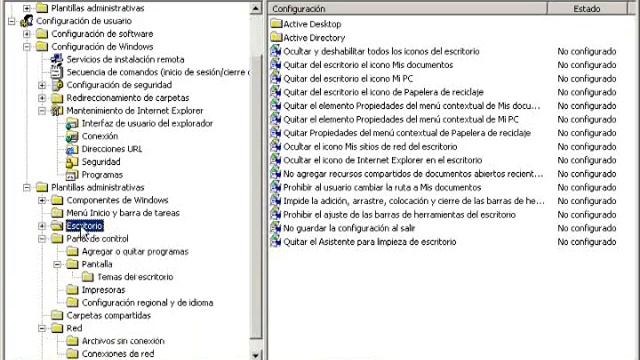Collapse the Red tree node
This screenshot has height=360, width=640.
pos(42,328)
